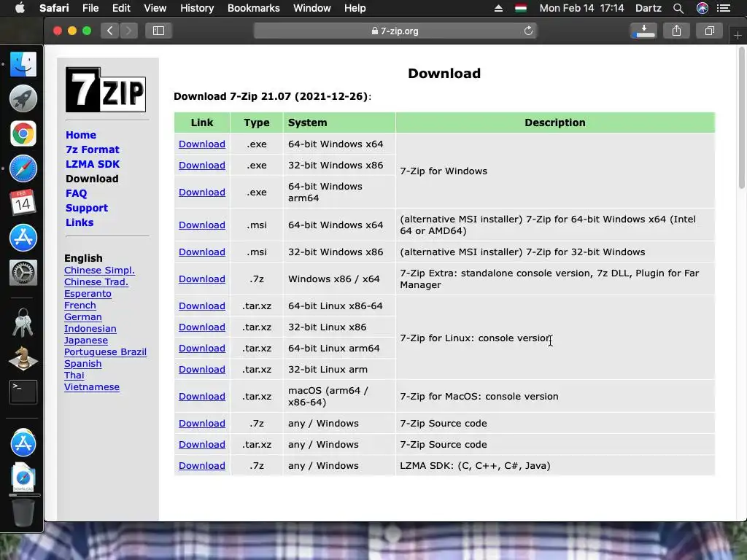Switch language to Chinese Simpl.
The width and height of the screenshot is (747, 560).
point(99,271)
